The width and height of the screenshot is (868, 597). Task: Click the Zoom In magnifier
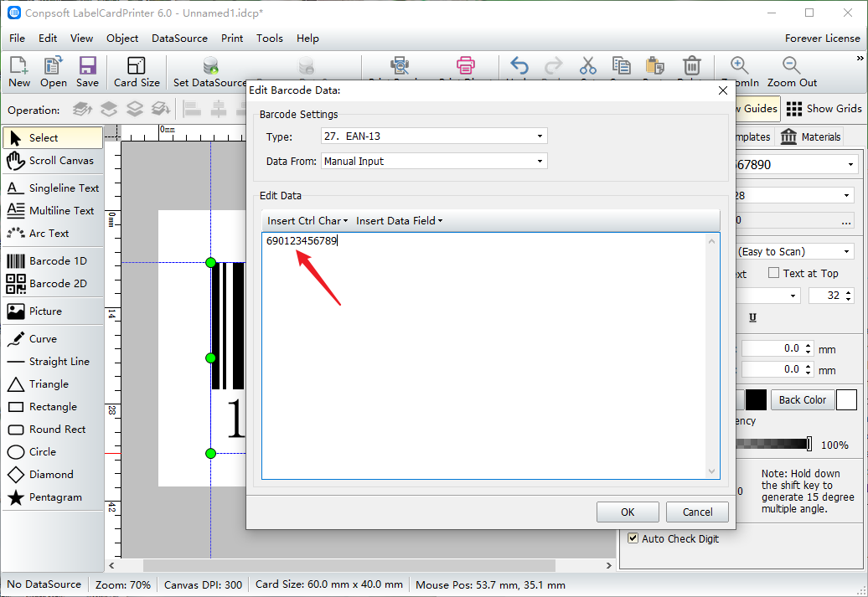click(740, 66)
